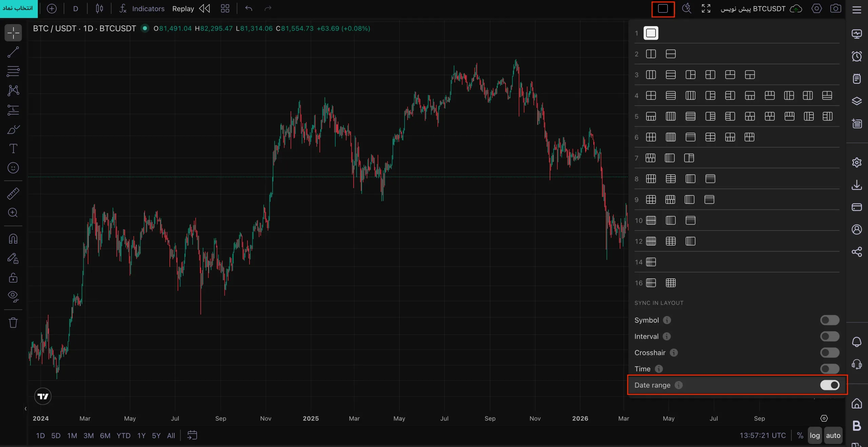Toggle Crosshair sync switch
The image size is (868, 447).
[x=830, y=353]
